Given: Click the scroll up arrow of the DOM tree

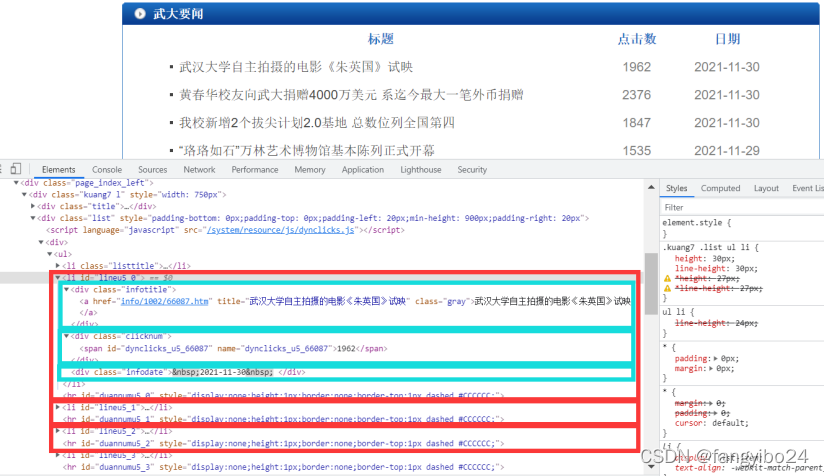Looking at the screenshot, I should coord(651,187).
